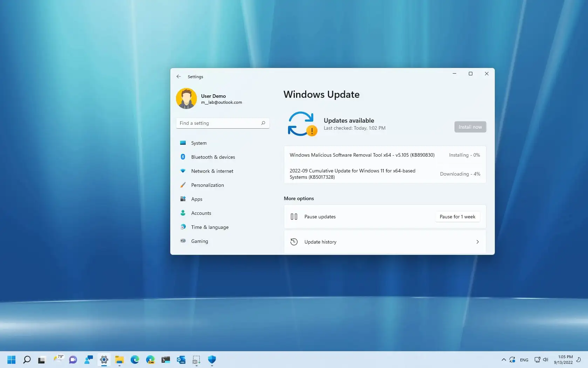The height and width of the screenshot is (368, 588).
Task: Open the clock and date flyout
Action: coord(563,360)
